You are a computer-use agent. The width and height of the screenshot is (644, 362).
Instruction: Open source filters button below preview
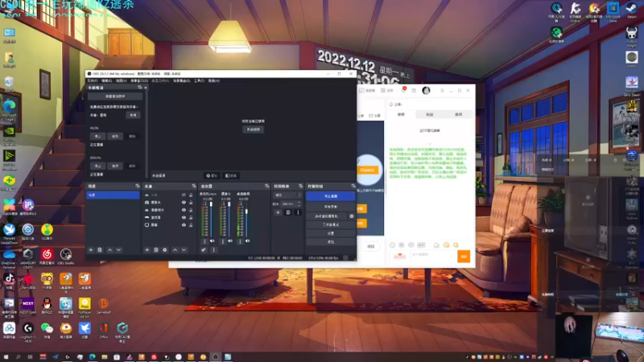[231, 175]
